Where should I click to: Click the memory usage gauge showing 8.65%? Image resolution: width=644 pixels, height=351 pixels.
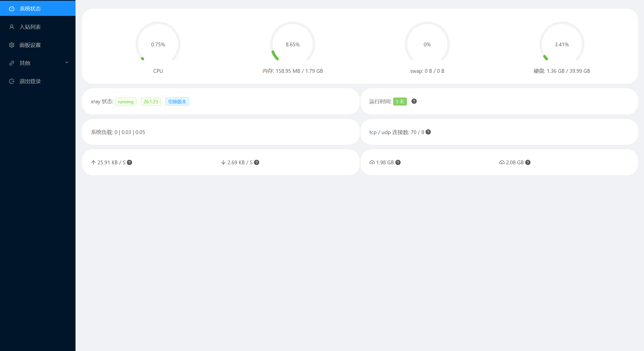292,44
